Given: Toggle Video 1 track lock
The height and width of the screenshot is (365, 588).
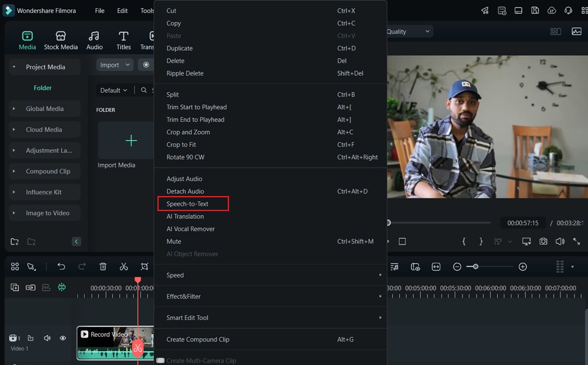Looking at the screenshot, I should (31, 338).
